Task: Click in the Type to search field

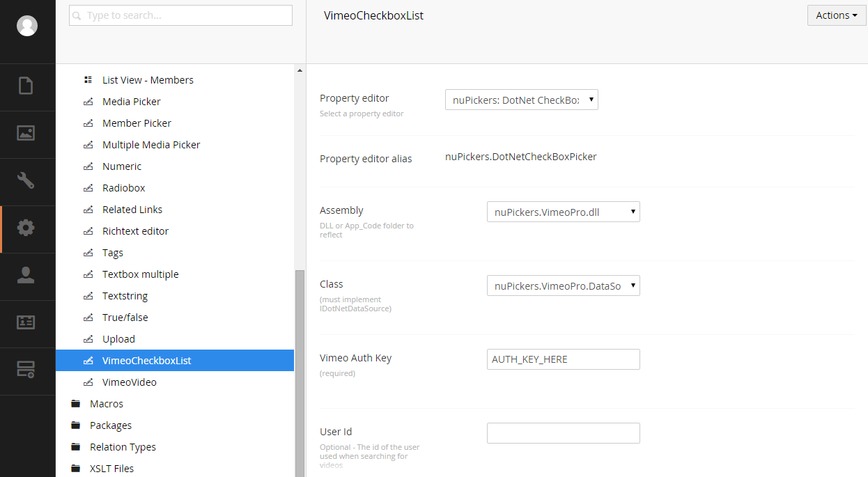Action: pyautogui.click(x=180, y=15)
